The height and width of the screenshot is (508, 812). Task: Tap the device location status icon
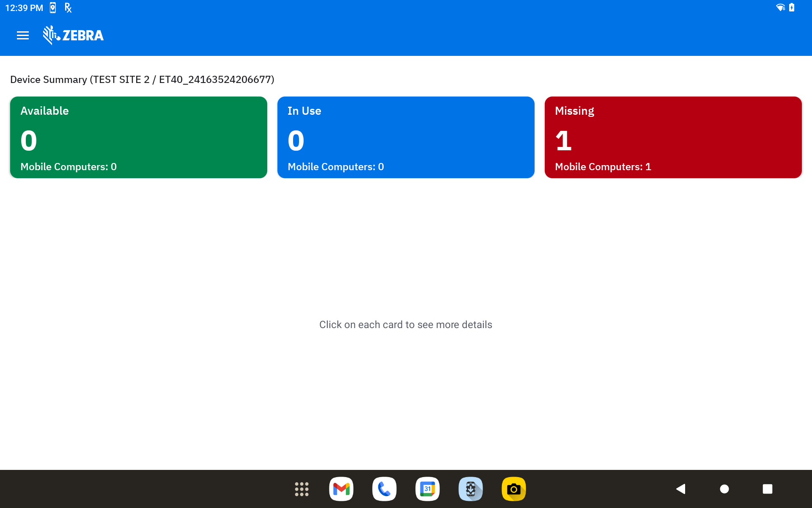[53, 8]
